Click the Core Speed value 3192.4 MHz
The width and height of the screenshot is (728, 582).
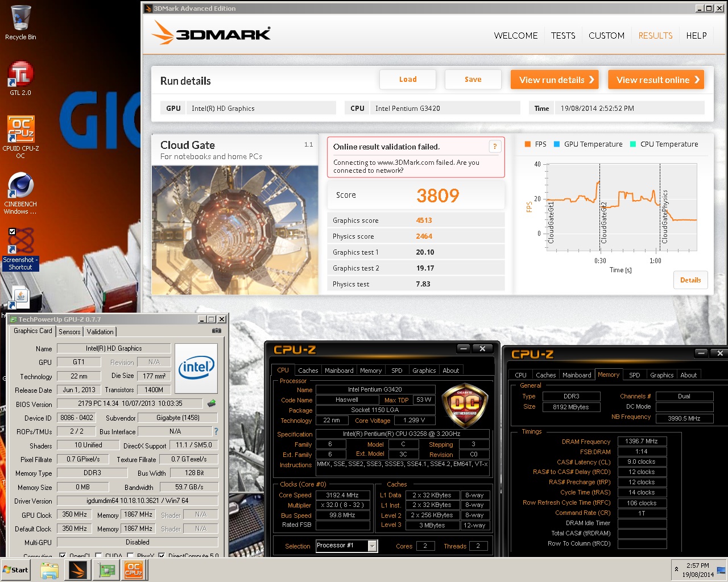[x=342, y=495]
